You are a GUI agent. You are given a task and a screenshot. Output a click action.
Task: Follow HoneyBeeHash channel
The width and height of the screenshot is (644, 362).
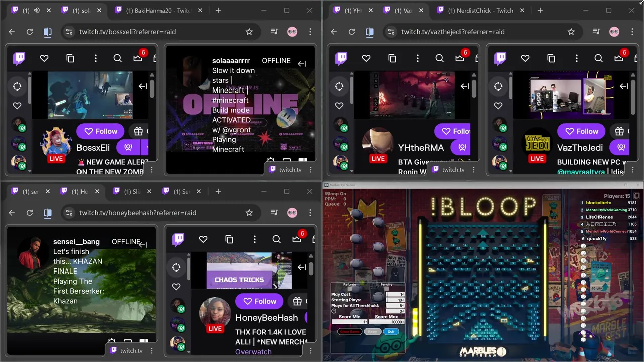260,301
